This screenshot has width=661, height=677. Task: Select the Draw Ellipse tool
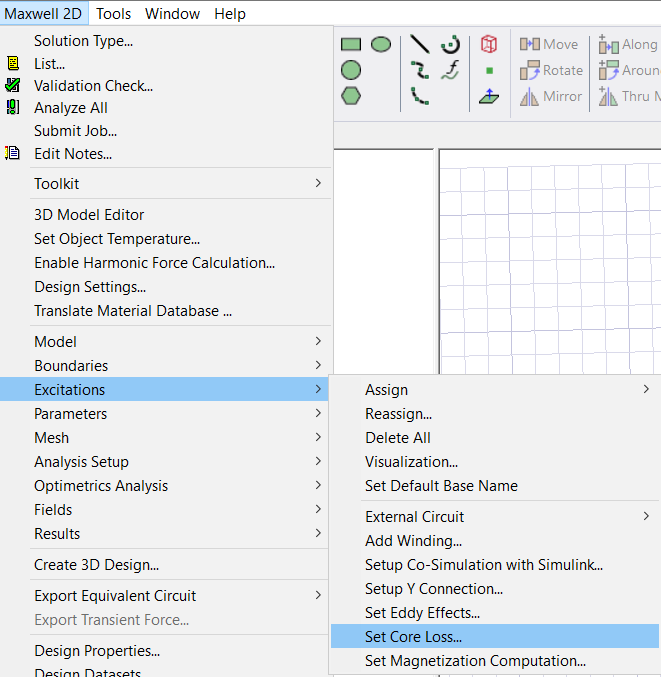(381, 44)
